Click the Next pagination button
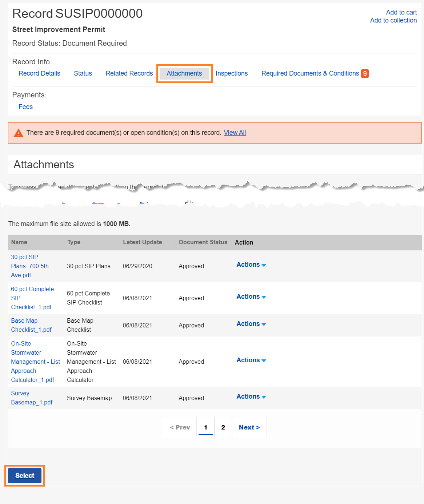This screenshot has width=424, height=504. pos(249,427)
